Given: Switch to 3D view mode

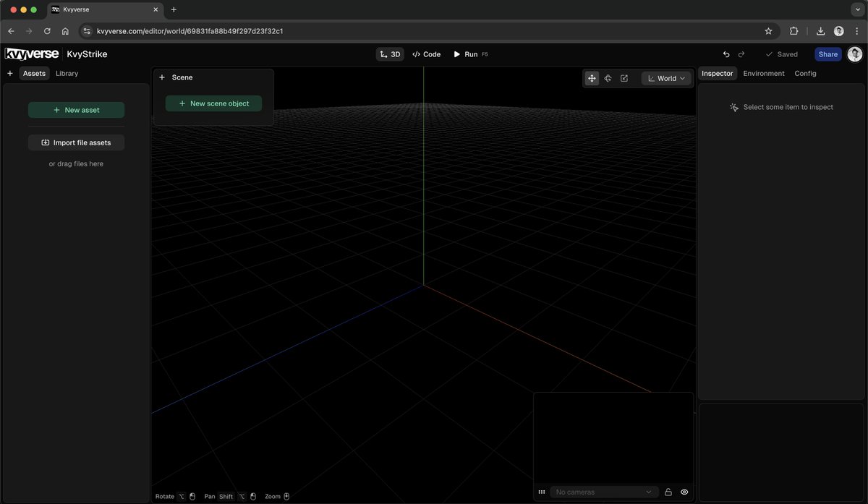Looking at the screenshot, I should pos(390,54).
